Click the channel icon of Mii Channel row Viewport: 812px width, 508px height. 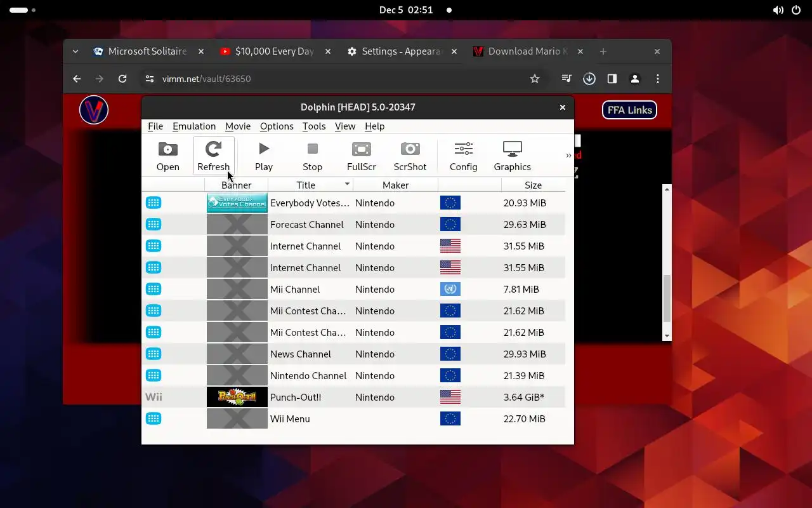(x=154, y=289)
